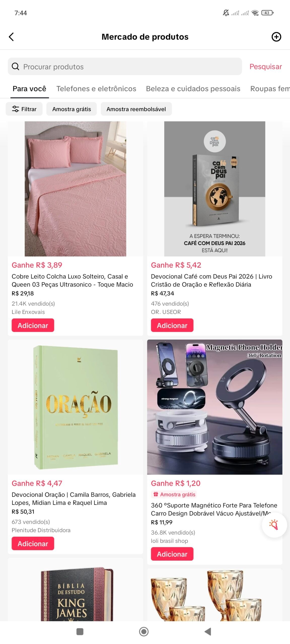Screen dimensions: 290x644
Task: Tap the Android back triangle button
Action: [208, 631]
